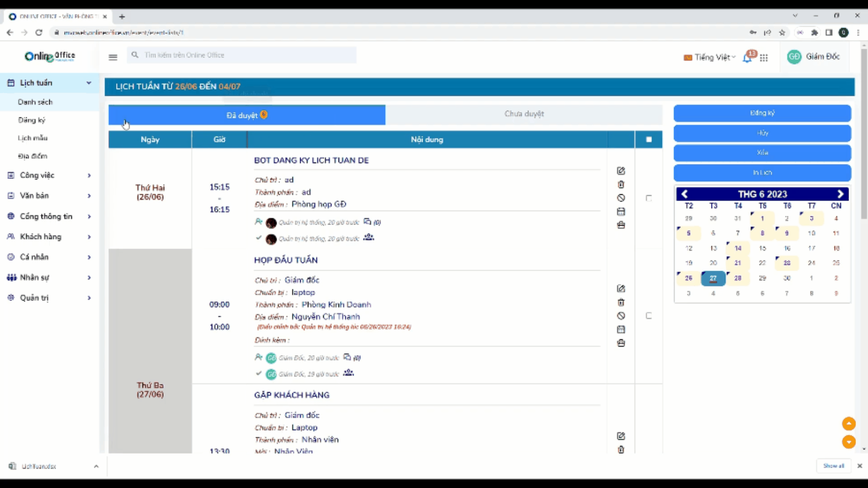Viewport: 868px width, 488px height.
Task: Check the HỌP ĐẦU TUẦN event checkbox
Action: (649, 316)
